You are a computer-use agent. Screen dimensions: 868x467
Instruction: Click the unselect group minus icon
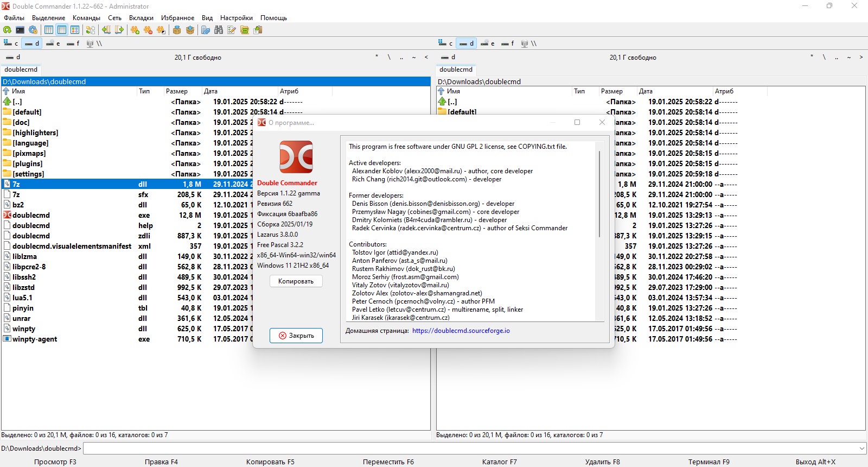click(x=148, y=30)
